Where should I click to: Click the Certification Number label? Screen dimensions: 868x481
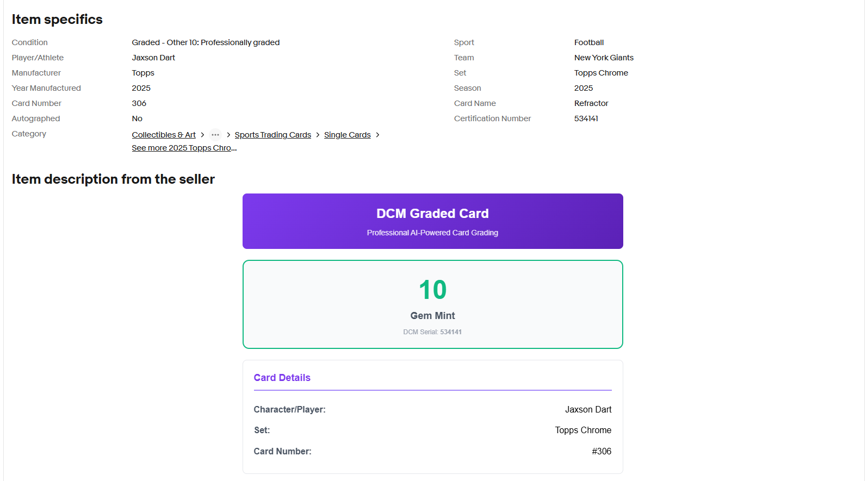coord(492,118)
